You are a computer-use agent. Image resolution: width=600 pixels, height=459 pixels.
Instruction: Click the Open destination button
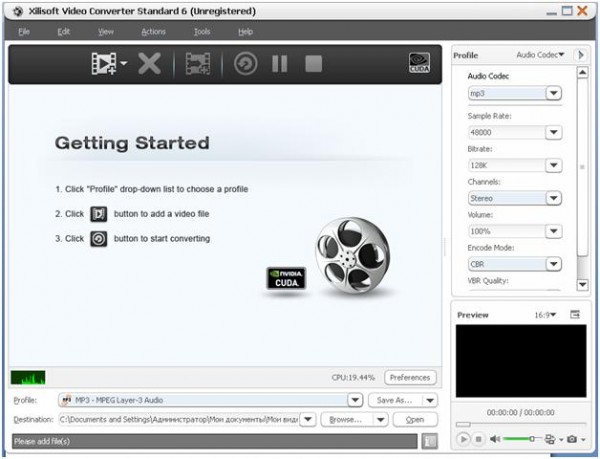(x=415, y=420)
